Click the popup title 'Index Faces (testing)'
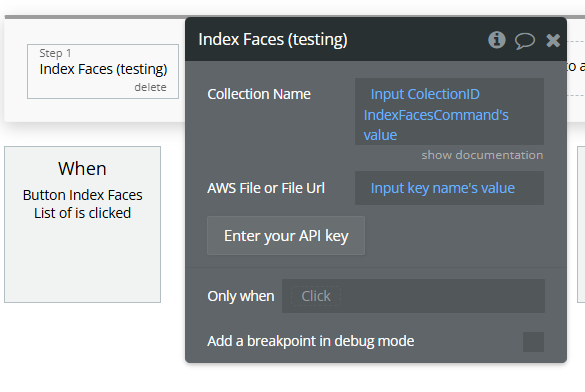This screenshot has width=585, height=392. (273, 40)
